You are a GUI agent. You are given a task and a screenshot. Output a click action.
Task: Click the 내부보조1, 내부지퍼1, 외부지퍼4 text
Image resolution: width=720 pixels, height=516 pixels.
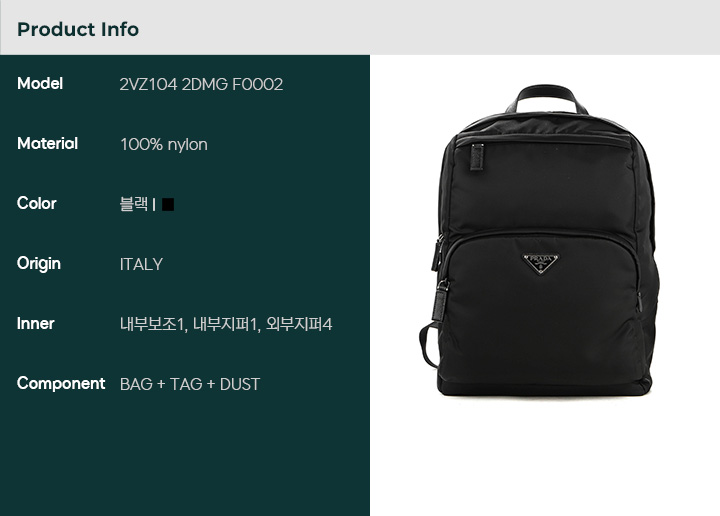tap(226, 324)
